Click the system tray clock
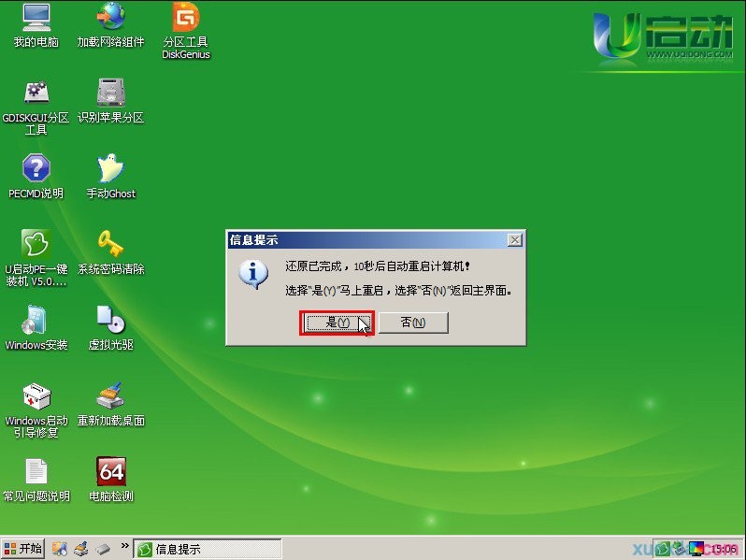This screenshot has width=746, height=560. point(724,550)
